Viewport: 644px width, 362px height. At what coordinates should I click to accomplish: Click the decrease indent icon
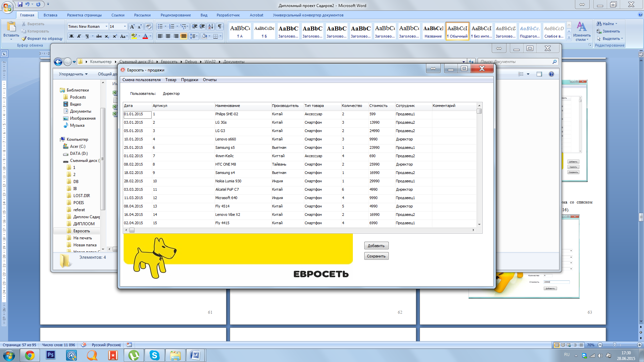coord(195,26)
